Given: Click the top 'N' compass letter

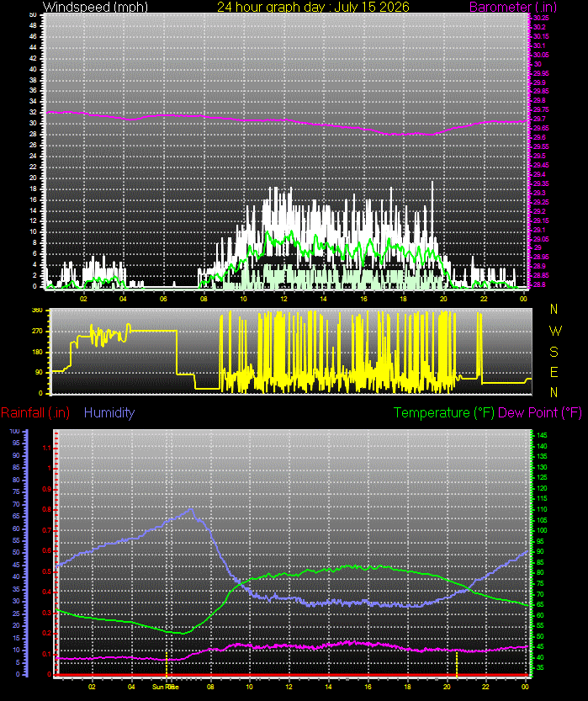Looking at the screenshot, I should pos(554,309).
